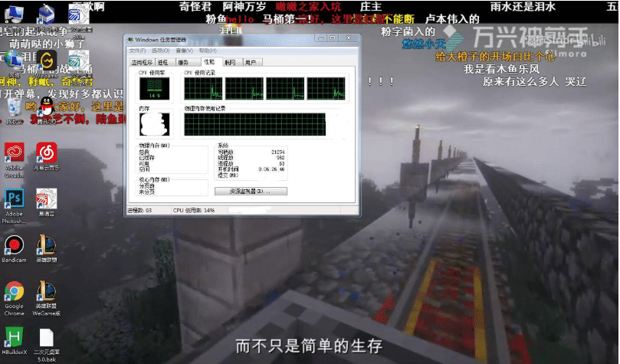Launch the Bandicam recorder shortcut
The image size is (620, 364).
point(15,245)
